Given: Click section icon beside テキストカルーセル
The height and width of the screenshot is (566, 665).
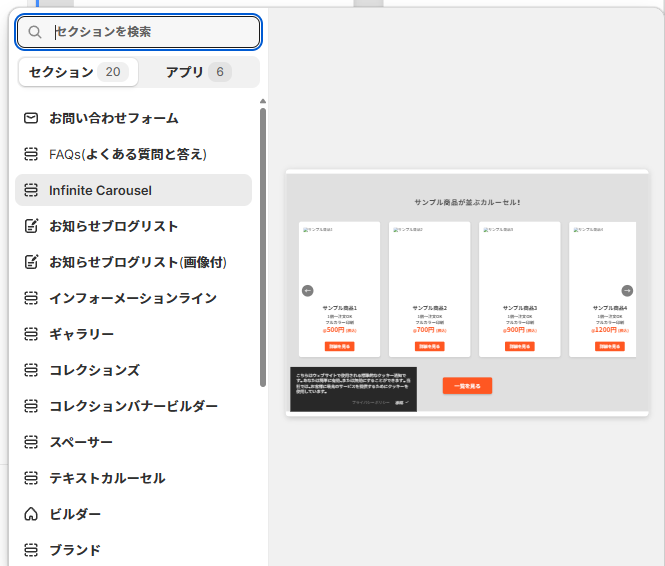Looking at the screenshot, I should 31,478.
